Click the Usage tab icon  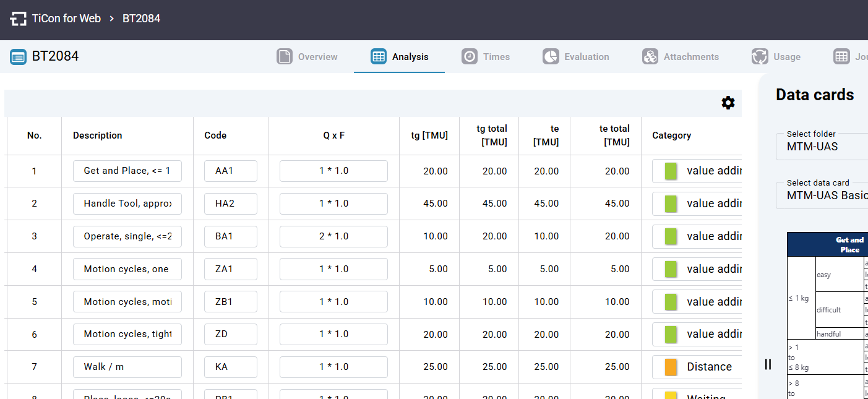(760, 57)
